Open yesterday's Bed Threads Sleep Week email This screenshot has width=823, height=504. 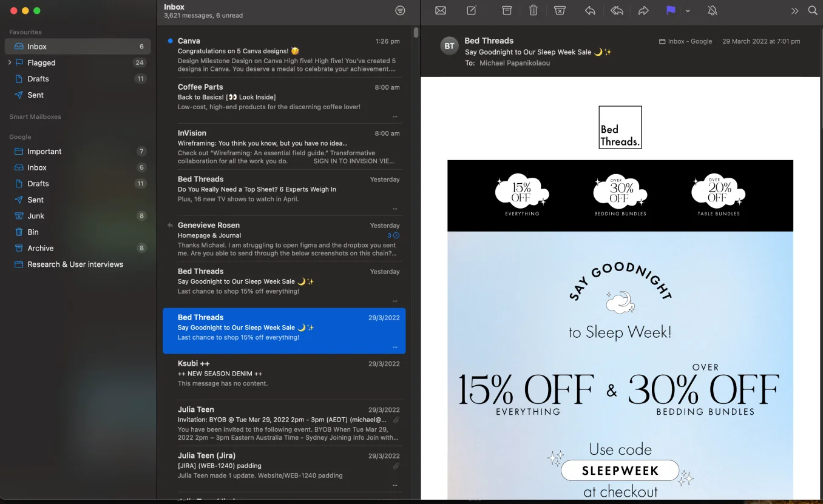pos(284,285)
